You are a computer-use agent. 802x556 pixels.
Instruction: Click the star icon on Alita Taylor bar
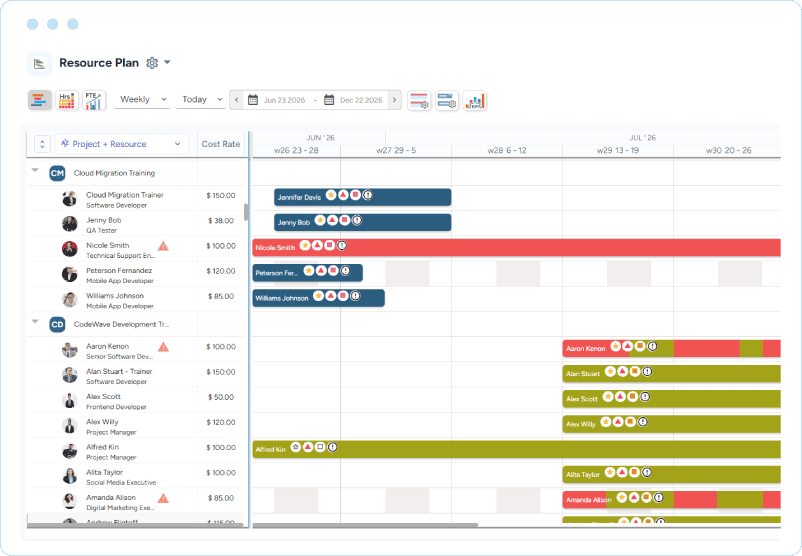click(610, 472)
